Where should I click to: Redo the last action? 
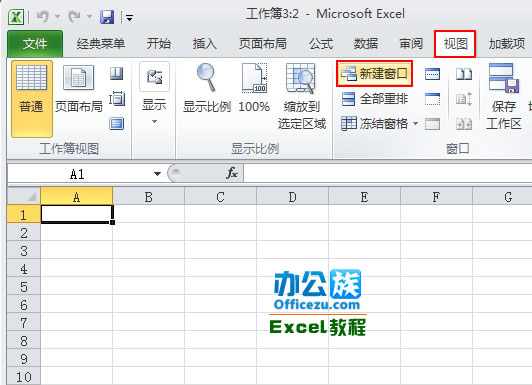75,16
